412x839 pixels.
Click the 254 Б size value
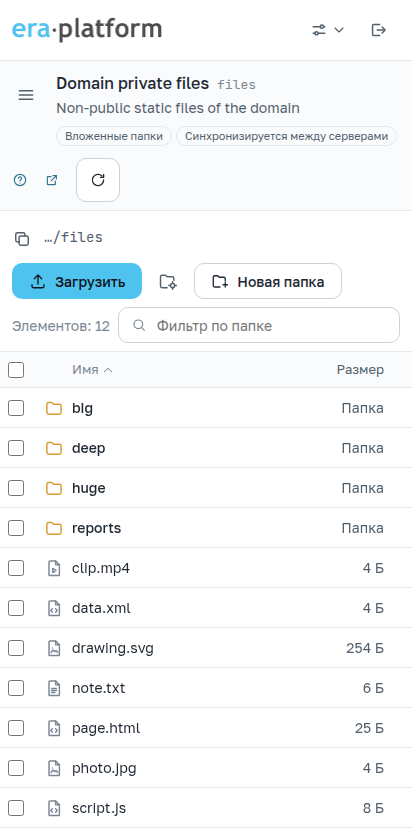coord(365,649)
